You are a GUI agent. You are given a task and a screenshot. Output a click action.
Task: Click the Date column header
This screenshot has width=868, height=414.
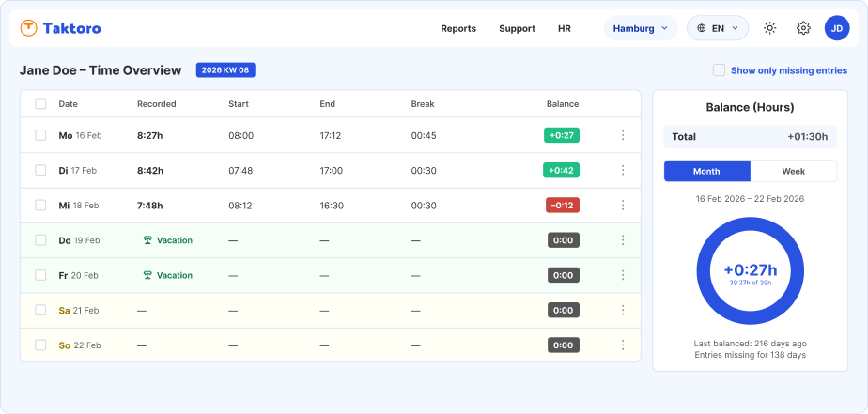click(x=68, y=103)
